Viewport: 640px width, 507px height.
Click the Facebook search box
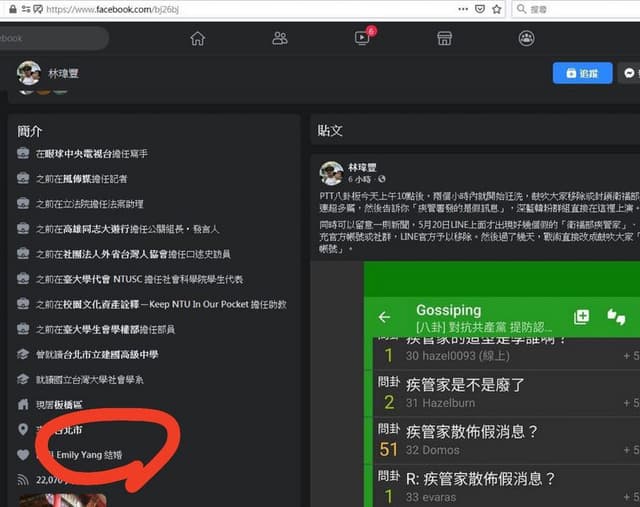point(53,38)
